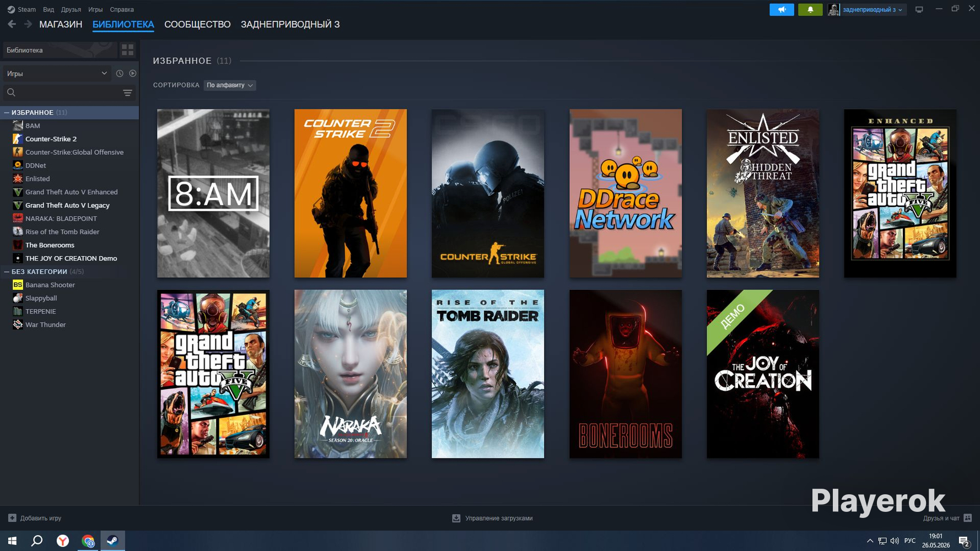
Task: Toggle sort by recent activity clock icon
Action: pyautogui.click(x=120, y=73)
